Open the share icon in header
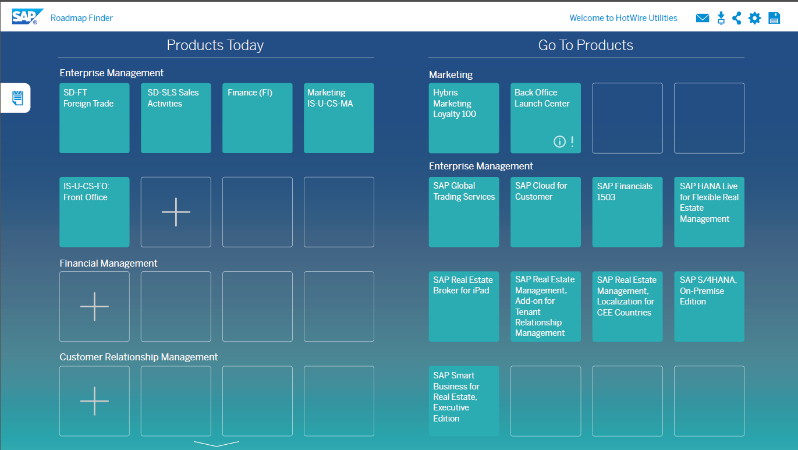 737,18
